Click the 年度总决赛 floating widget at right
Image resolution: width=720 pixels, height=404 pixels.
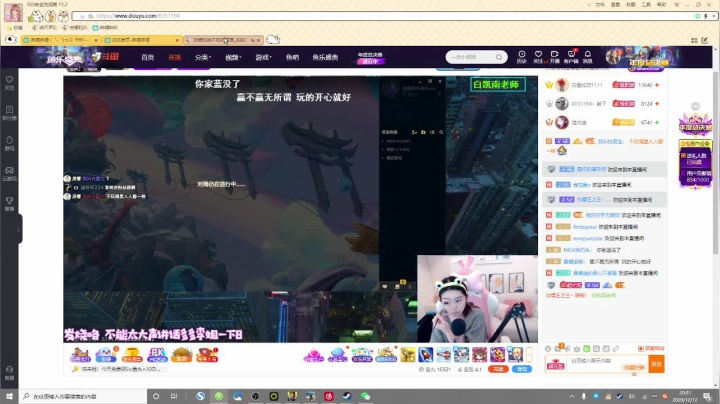coord(695,125)
